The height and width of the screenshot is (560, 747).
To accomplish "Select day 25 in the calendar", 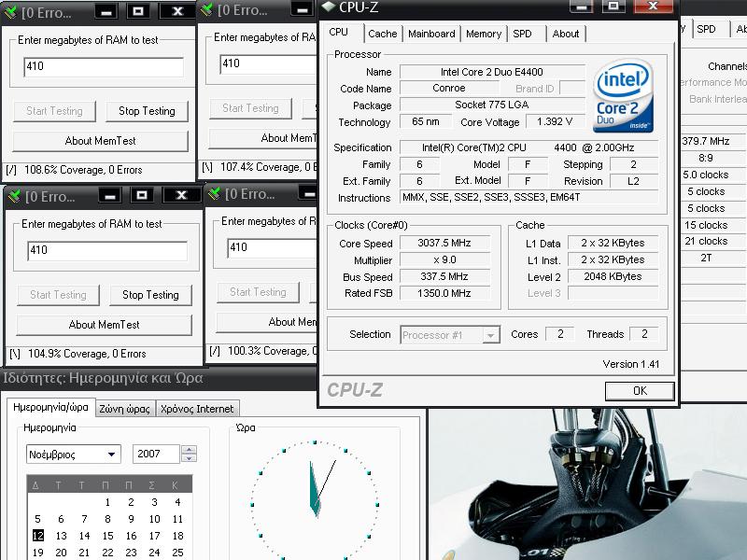I will (177, 553).
